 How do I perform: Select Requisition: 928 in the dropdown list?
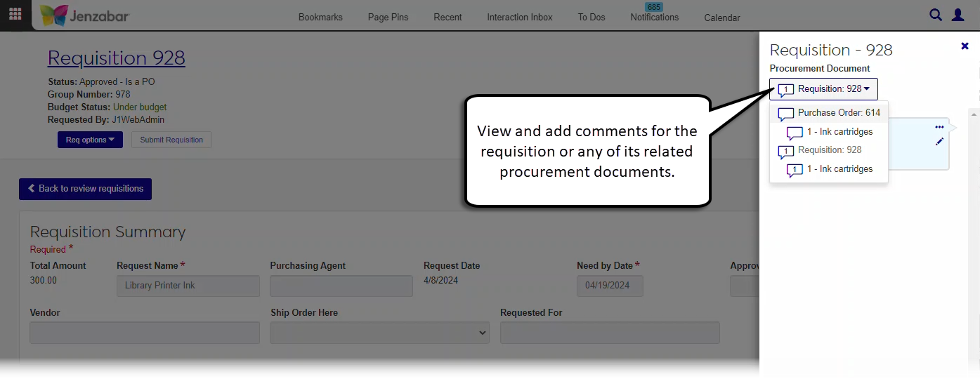coord(829,150)
